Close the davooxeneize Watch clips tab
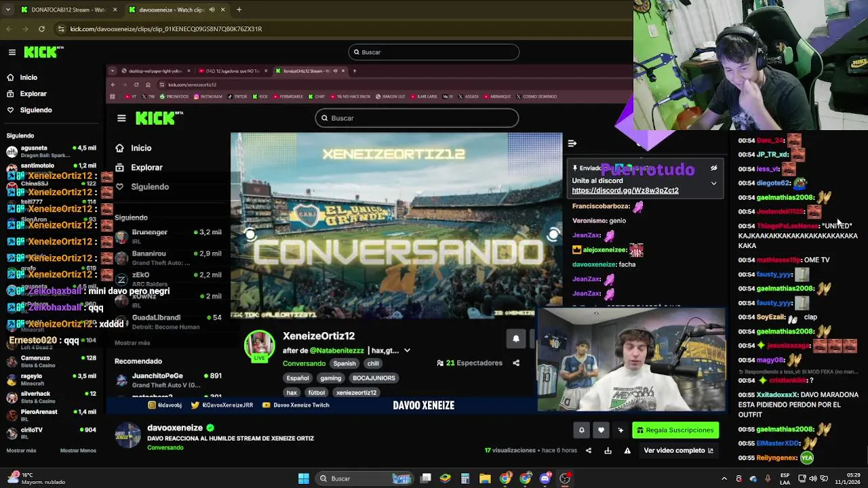 tap(222, 9)
